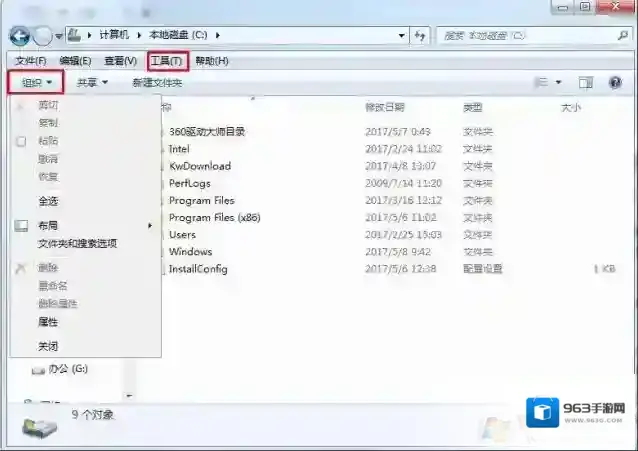
Task: Open the 帮助(H) menu
Action: [212, 61]
